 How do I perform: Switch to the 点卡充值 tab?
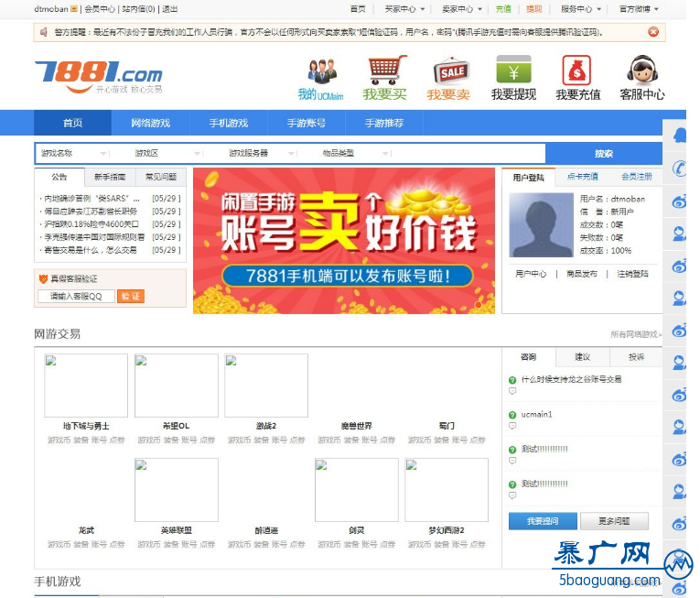pyautogui.click(x=582, y=177)
